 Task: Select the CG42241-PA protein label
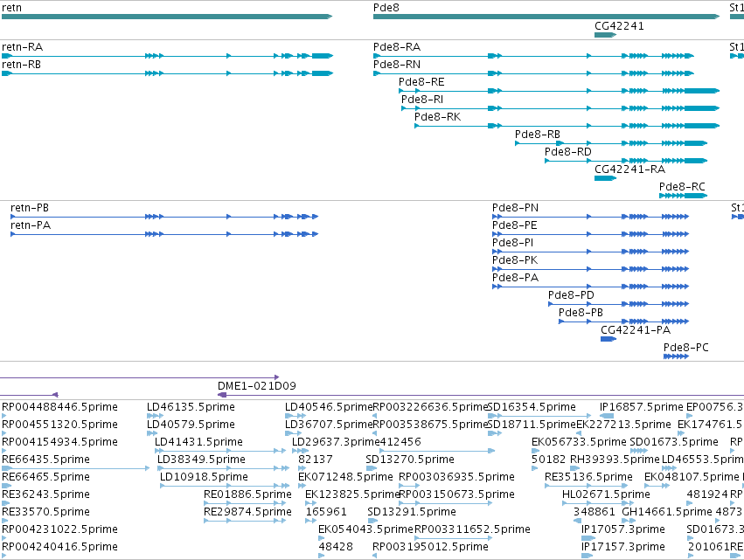pos(636,330)
